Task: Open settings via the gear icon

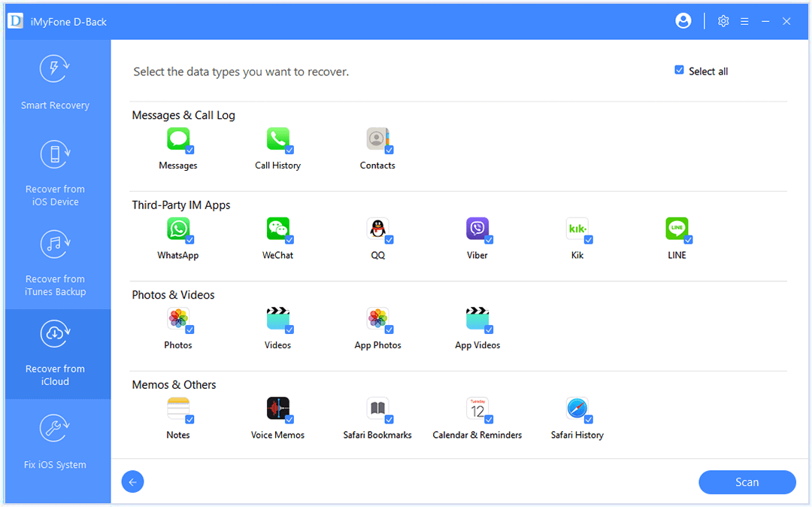Action: [723, 21]
